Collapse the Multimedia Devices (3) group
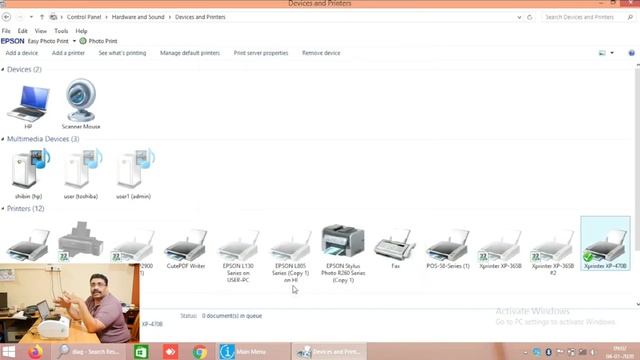Screen dimensions: 640x360 3,139
